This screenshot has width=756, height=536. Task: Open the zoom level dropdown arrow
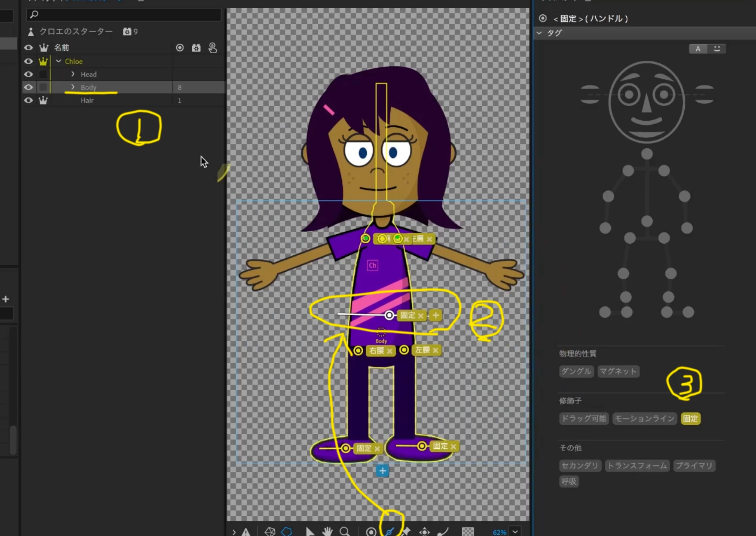(515, 531)
